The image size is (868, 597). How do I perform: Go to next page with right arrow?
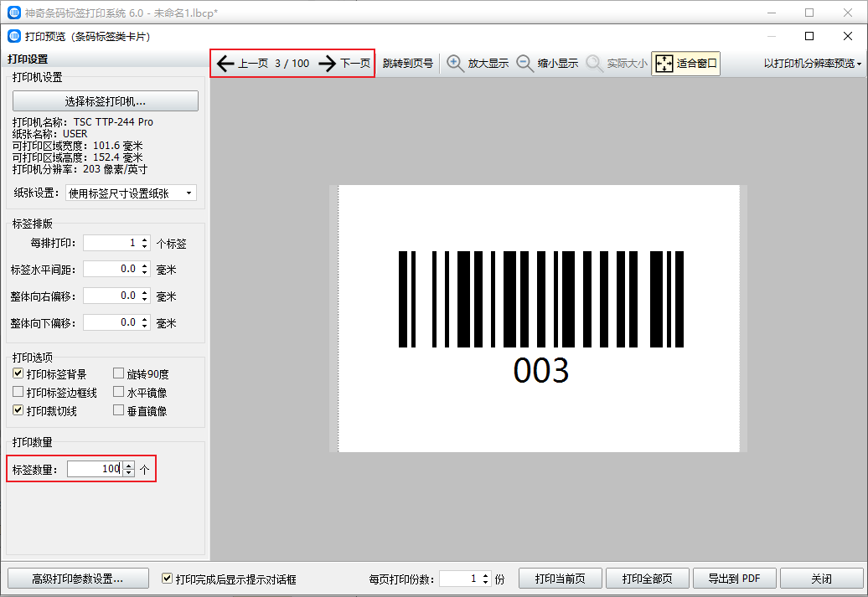tap(327, 64)
